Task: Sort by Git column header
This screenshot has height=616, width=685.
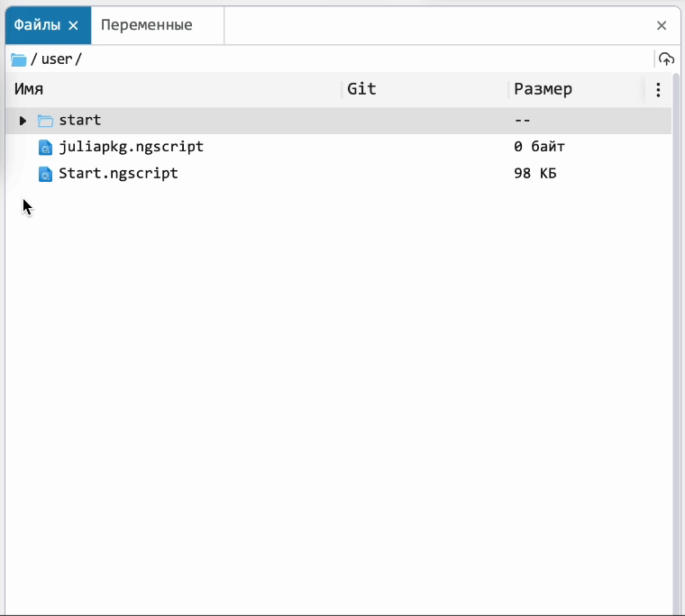Action: coord(361,89)
